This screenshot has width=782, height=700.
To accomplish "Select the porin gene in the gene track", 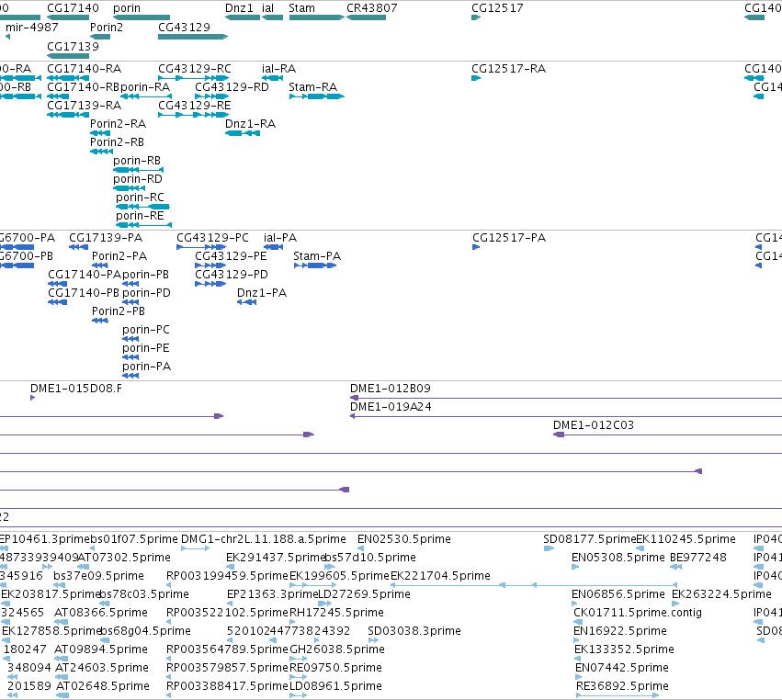I will pyautogui.click(x=142, y=17).
